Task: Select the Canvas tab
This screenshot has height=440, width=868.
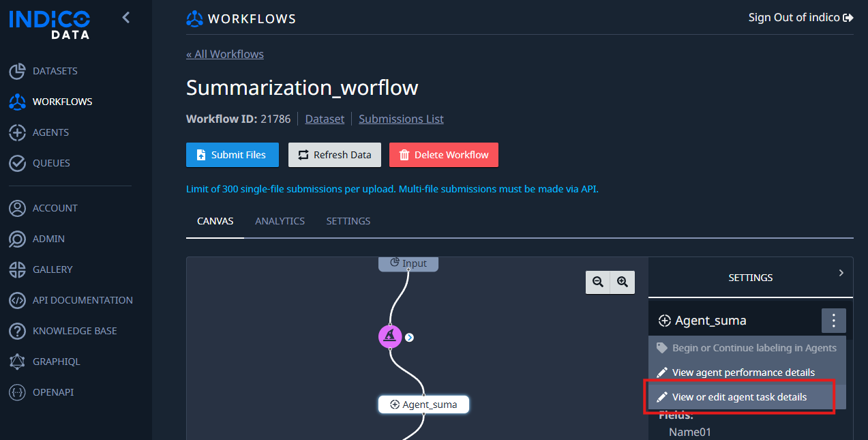Action: (x=215, y=221)
